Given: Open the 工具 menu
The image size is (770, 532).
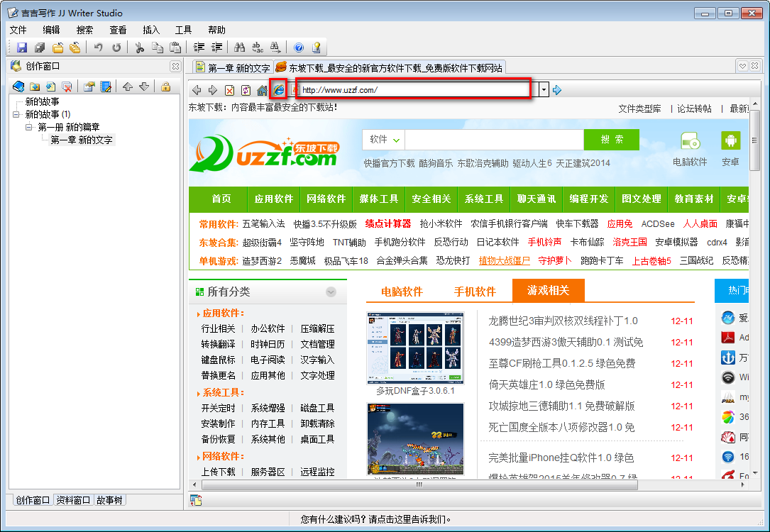Looking at the screenshot, I should click(184, 30).
